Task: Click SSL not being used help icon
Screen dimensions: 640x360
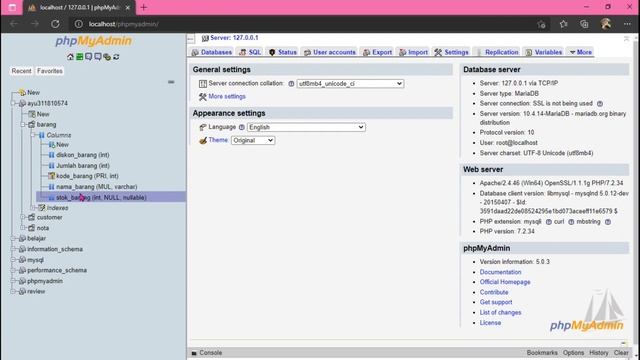Action: pos(600,104)
